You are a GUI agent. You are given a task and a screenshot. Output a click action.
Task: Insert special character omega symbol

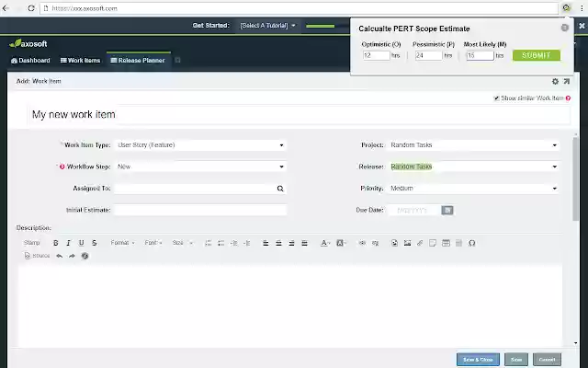pyautogui.click(x=471, y=243)
